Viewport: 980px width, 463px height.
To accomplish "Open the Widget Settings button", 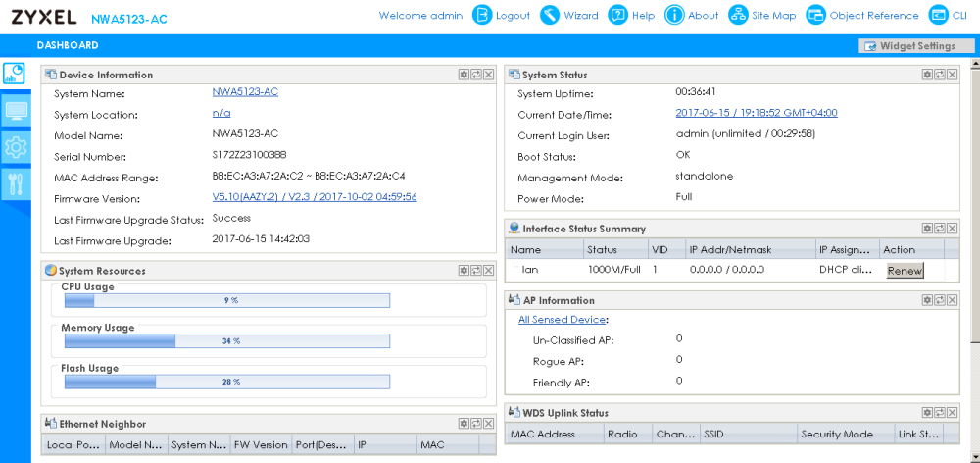I will [x=917, y=46].
